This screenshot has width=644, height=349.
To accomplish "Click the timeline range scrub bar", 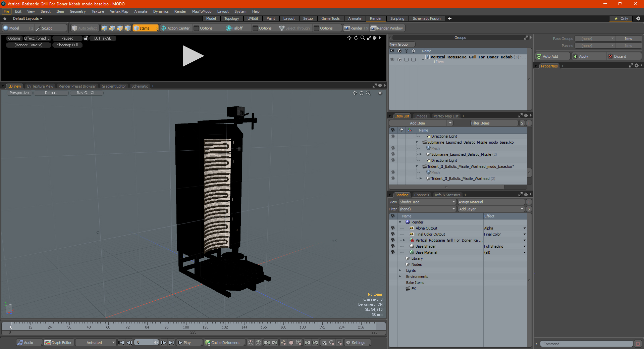I will [x=194, y=332].
